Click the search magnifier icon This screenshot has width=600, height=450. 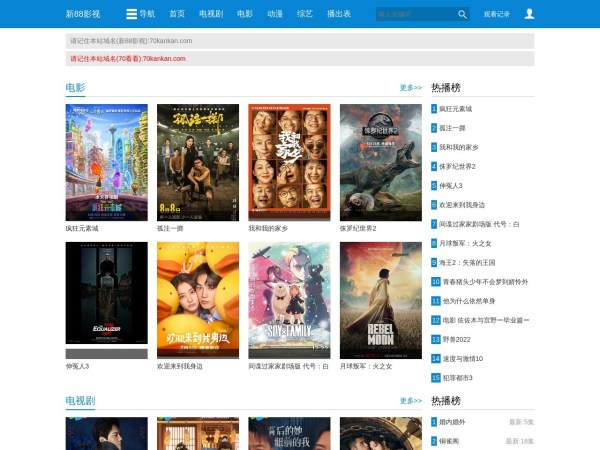[x=462, y=14]
